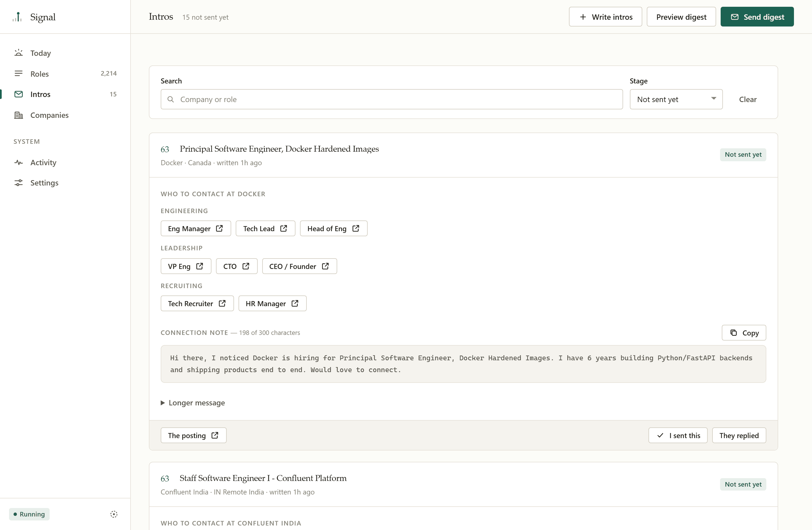This screenshot has width=812, height=530.
Task: Click the Docker · Canada subtitle line
Action: (211, 163)
